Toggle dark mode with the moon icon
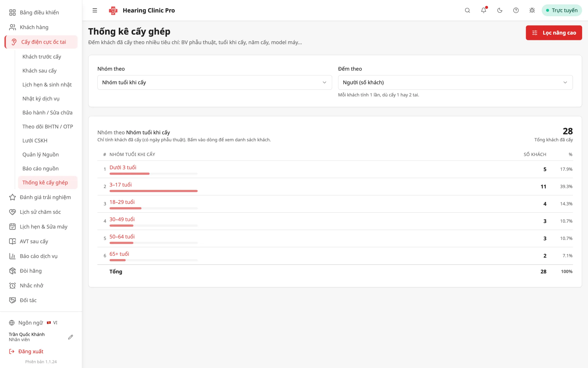This screenshot has width=588, height=368. pyautogui.click(x=500, y=10)
